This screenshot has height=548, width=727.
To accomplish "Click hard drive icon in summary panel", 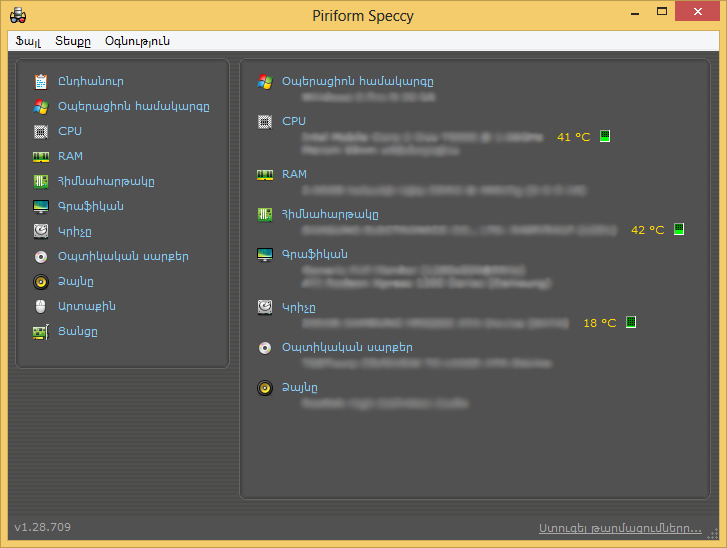I will pyautogui.click(x=265, y=307).
